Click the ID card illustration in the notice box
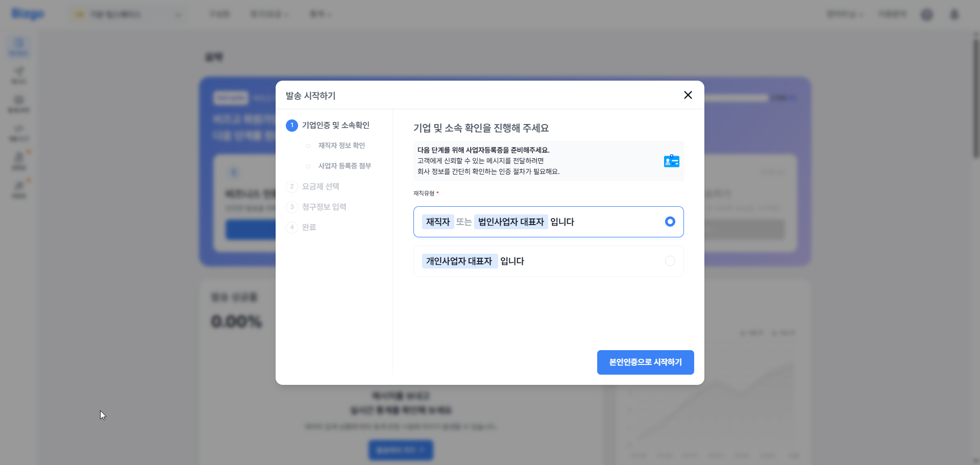The image size is (980, 465). 672,161
